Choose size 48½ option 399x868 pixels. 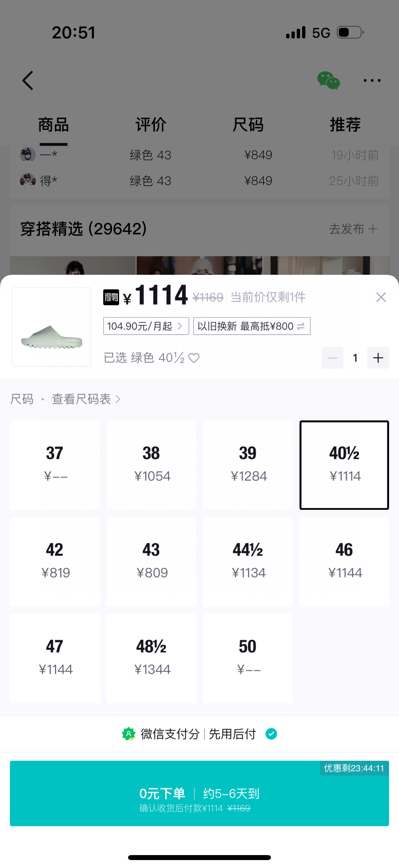151,658
